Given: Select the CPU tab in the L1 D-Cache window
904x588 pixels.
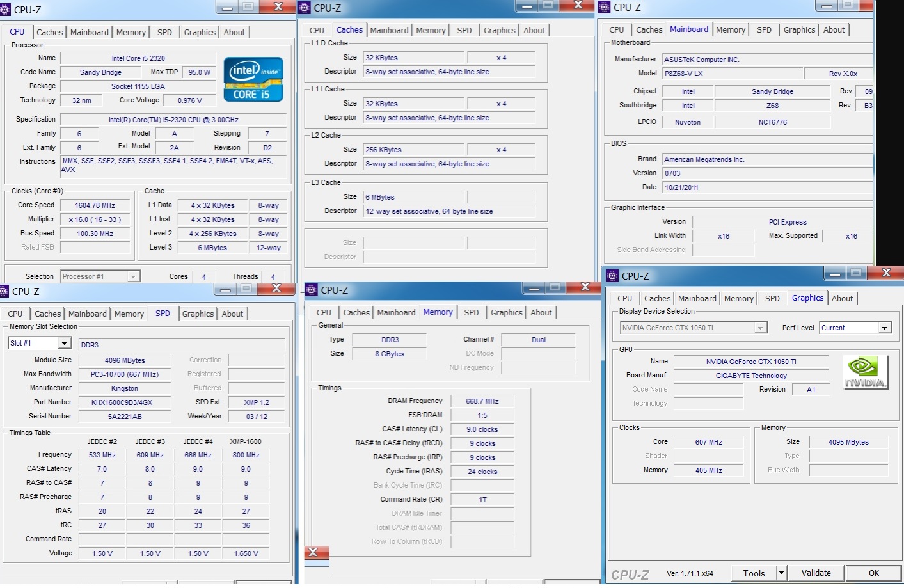Looking at the screenshot, I should 317,30.
